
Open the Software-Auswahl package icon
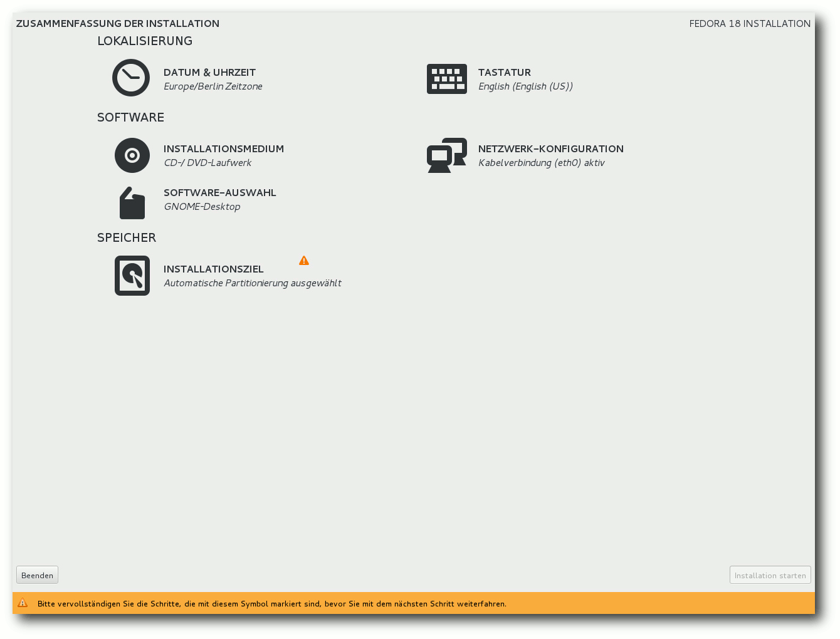click(x=132, y=203)
